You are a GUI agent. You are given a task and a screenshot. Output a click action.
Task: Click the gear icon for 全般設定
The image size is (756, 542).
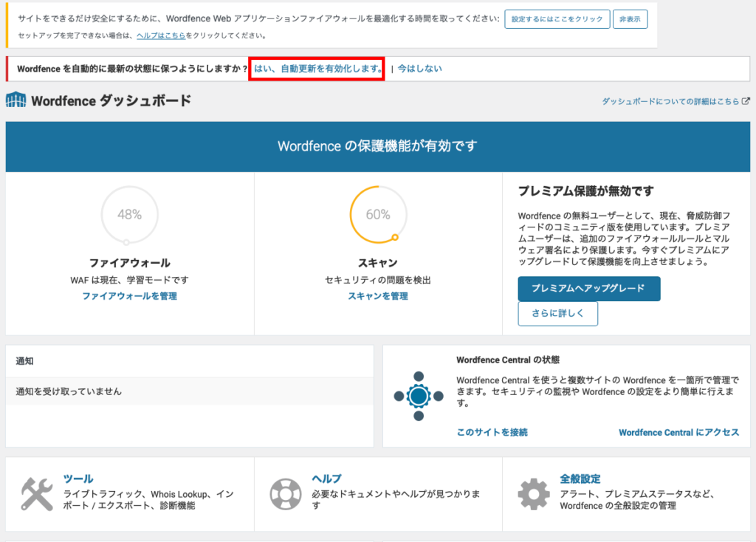click(x=533, y=494)
